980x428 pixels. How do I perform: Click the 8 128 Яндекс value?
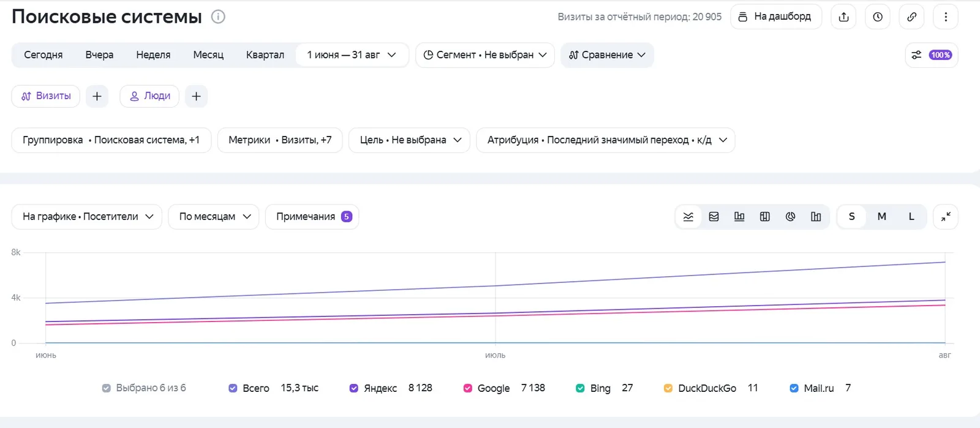click(420, 388)
